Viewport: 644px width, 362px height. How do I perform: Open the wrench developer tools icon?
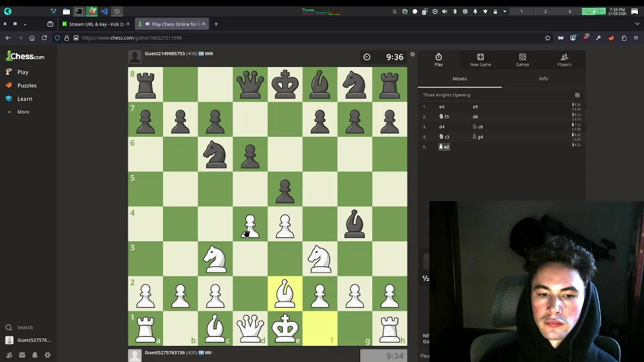[x=598, y=38]
